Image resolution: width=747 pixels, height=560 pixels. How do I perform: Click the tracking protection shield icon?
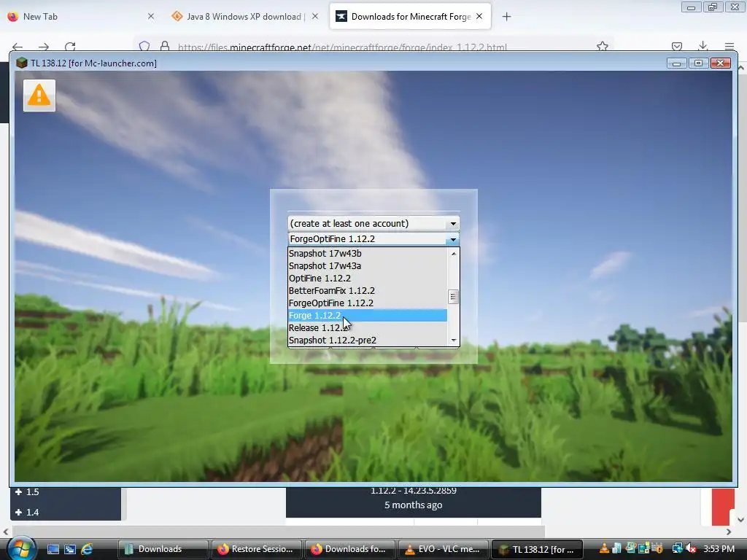(x=144, y=46)
